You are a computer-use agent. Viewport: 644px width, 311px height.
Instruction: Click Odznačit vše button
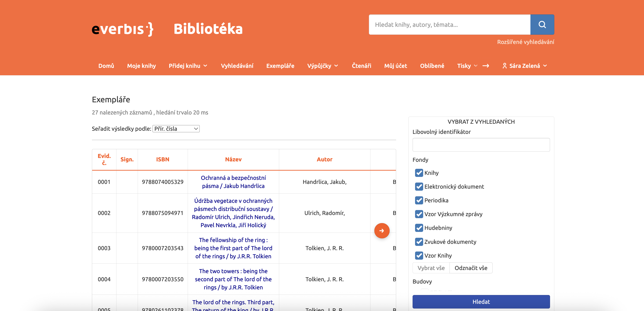(x=471, y=268)
